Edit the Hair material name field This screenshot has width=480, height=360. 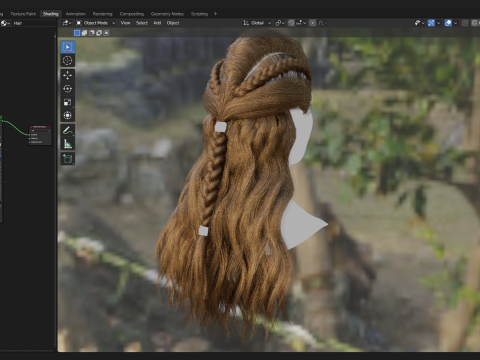coord(33,23)
